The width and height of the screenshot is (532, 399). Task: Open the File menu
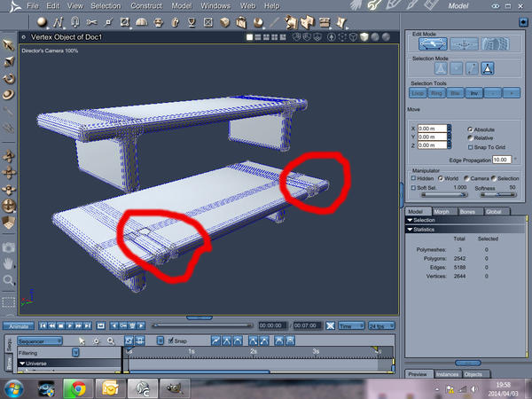tap(33, 6)
